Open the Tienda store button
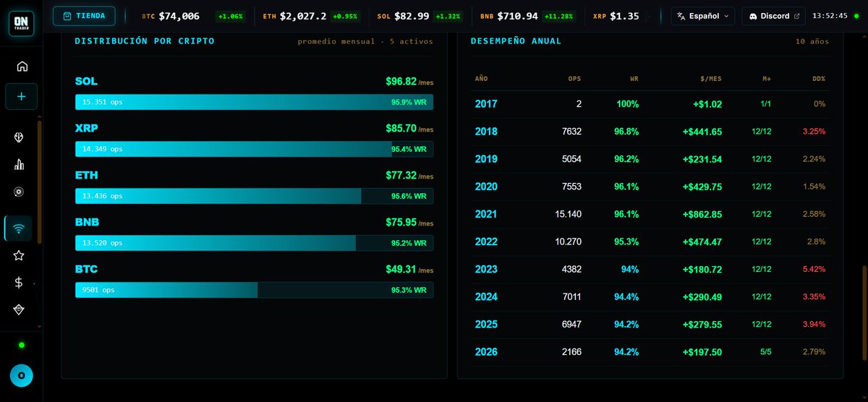The height and width of the screenshot is (402, 868). point(84,15)
